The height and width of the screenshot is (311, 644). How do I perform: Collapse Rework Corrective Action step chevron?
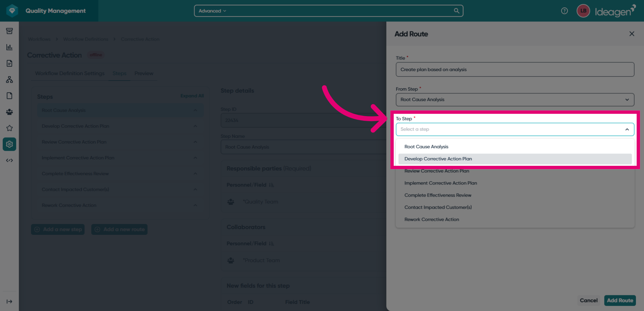pyautogui.click(x=195, y=205)
